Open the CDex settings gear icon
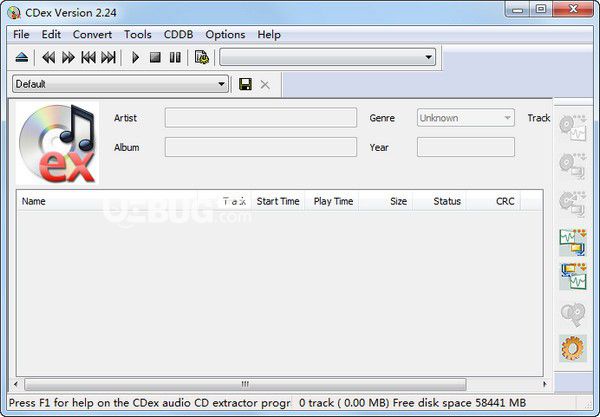 573,348
